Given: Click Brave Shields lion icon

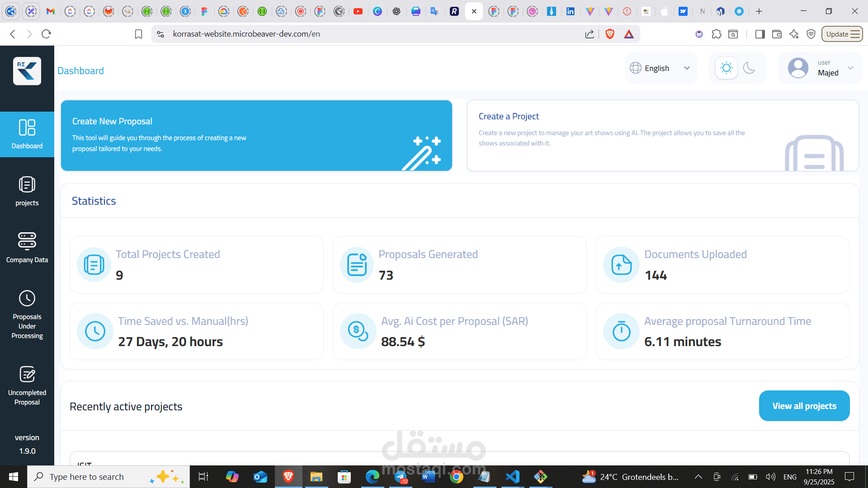Looking at the screenshot, I should 610,34.
